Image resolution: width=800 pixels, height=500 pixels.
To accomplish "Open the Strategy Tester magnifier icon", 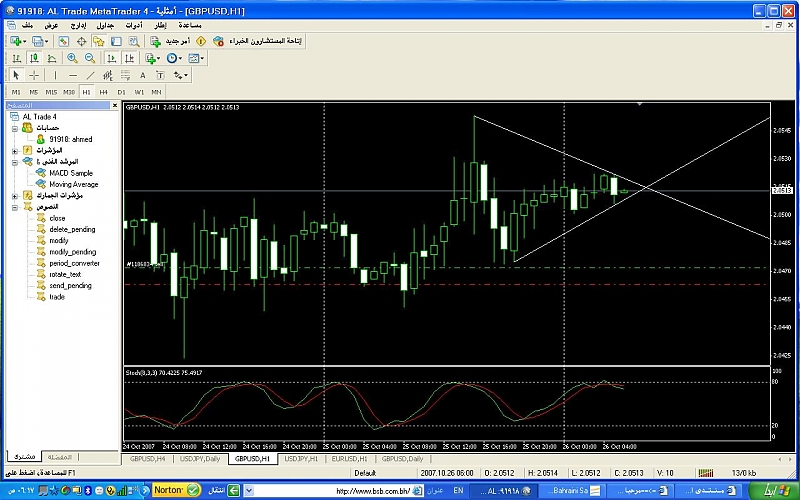I will (x=134, y=41).
